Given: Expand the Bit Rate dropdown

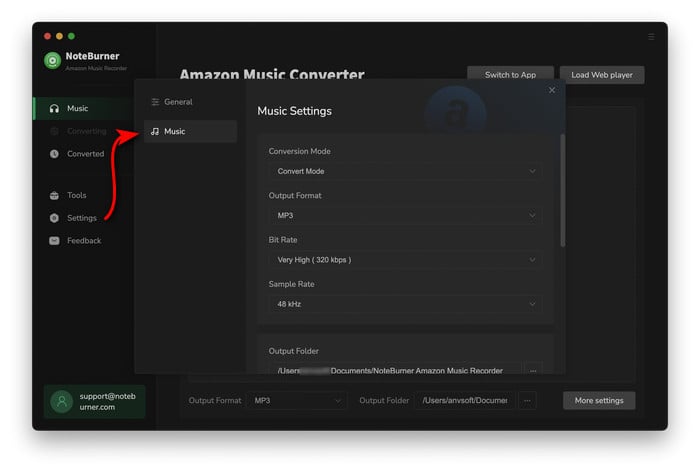Looking at the screenshot, I should [x=405, y=259].
